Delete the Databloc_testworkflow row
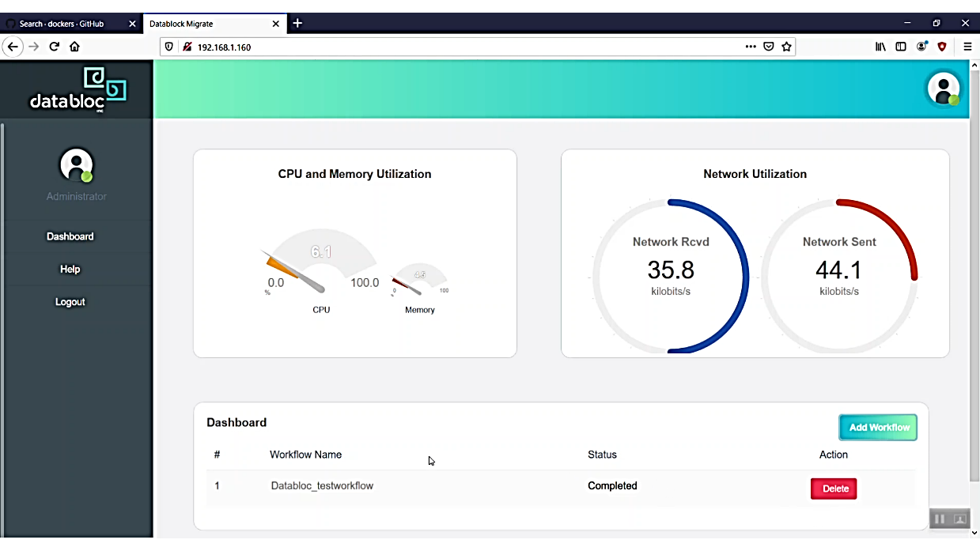 (x=834, y=489)
